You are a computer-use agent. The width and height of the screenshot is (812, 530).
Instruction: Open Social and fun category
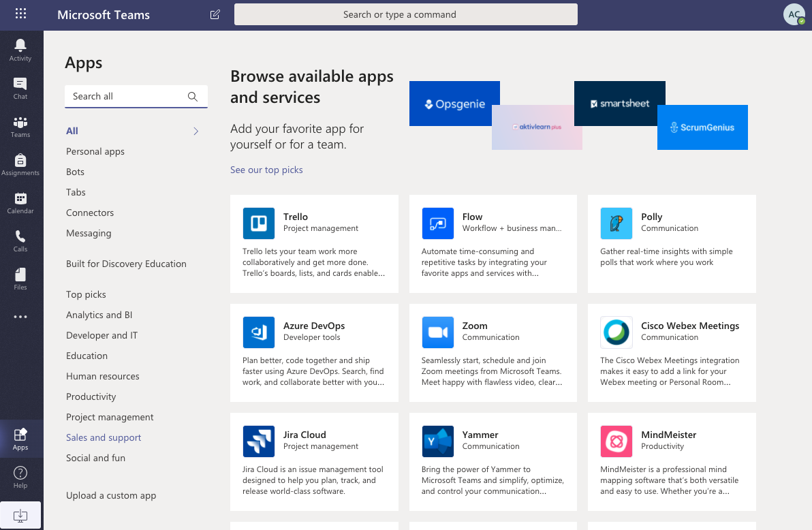click(95, 458)
